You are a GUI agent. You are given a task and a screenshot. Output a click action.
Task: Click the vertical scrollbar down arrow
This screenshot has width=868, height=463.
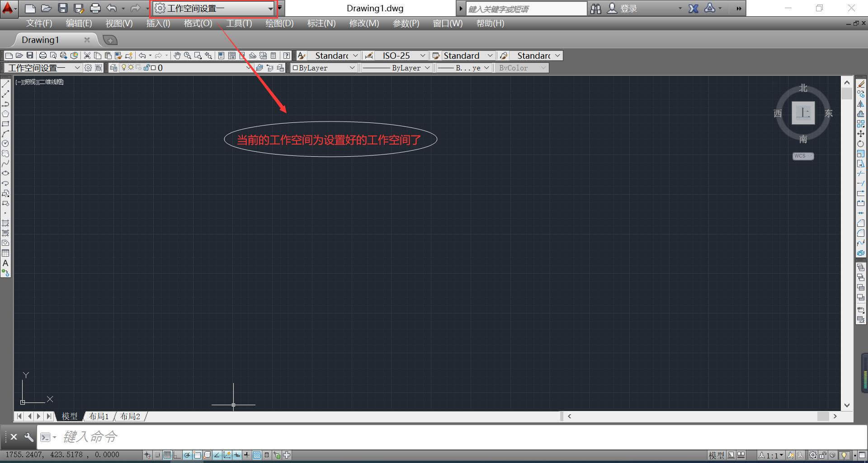point(847,405)
